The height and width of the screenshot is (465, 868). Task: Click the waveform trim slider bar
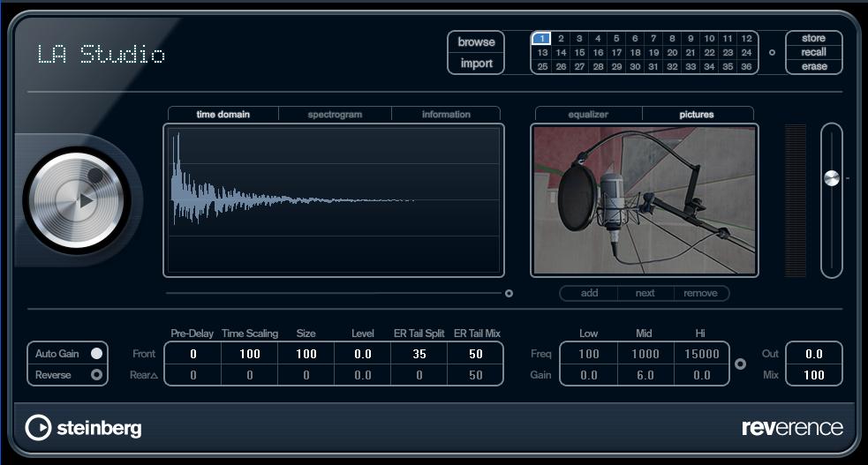pyautogui.click(x=334, y=293)
